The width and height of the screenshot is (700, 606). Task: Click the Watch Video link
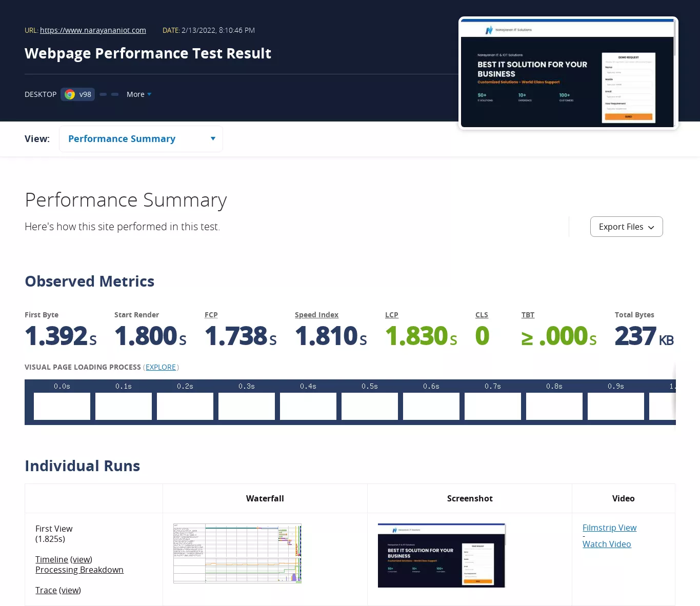[607, 544]
